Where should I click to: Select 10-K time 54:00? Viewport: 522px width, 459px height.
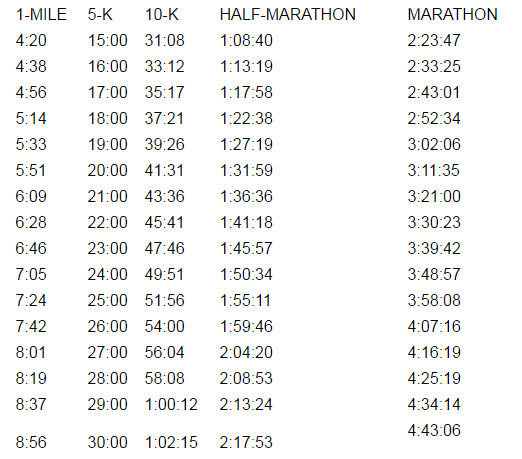(164, 327)
